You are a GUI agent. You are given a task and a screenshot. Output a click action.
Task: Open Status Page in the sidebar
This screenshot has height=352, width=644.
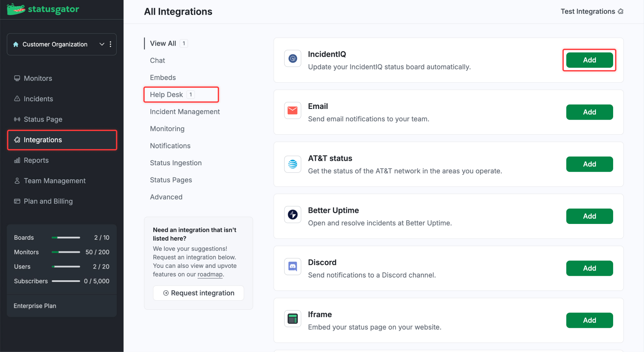pyautogui.click(x=62, y=119)
